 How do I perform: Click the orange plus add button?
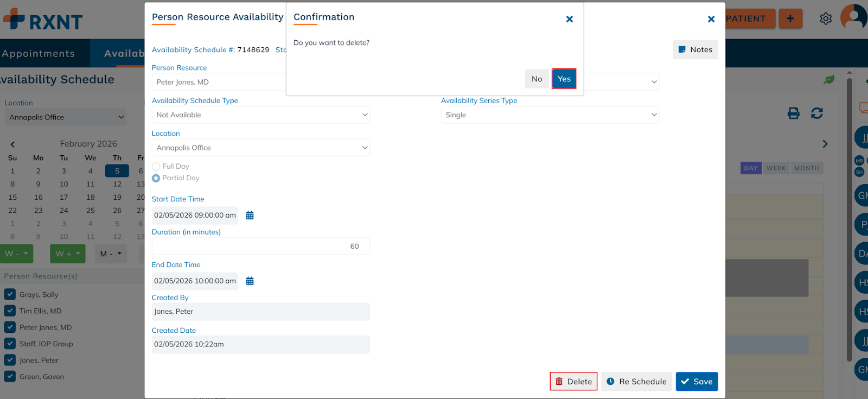click(790, 19)
